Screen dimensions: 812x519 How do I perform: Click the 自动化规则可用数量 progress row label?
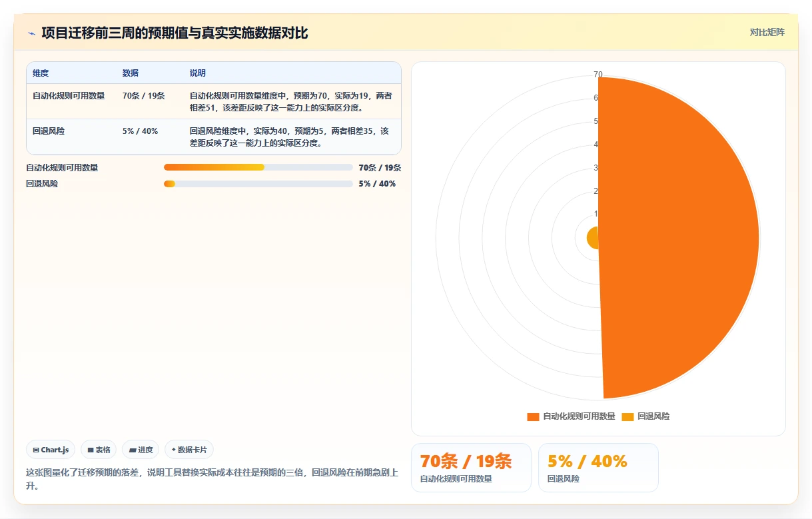pos(62,168)
